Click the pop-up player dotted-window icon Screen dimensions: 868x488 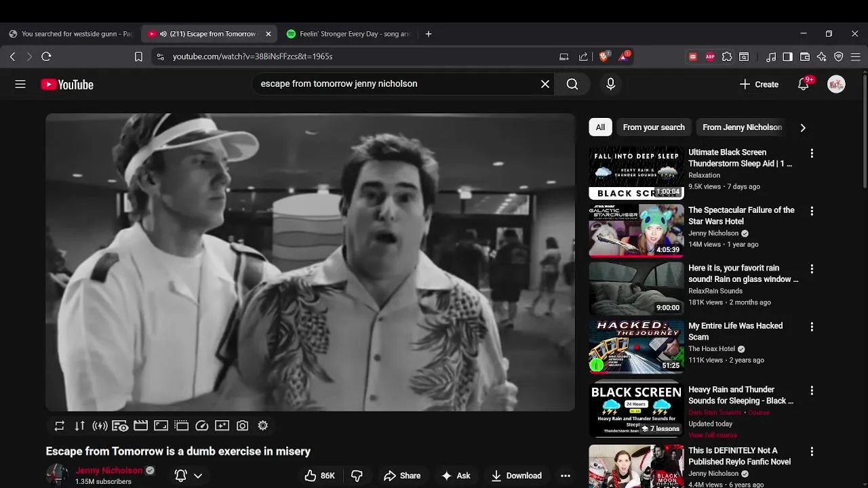[x=181, y=426]
